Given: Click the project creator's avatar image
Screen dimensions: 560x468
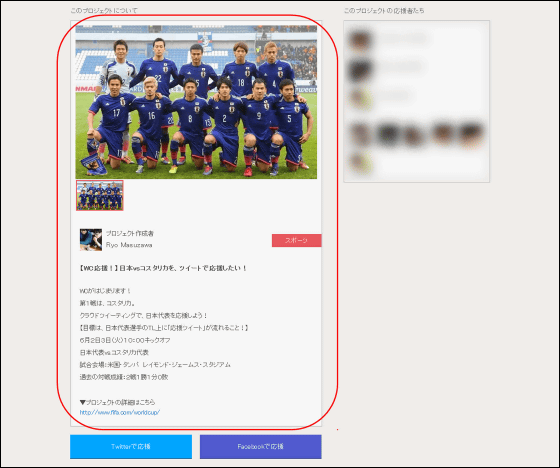Looking at the screenshot, I should point(91,240).
